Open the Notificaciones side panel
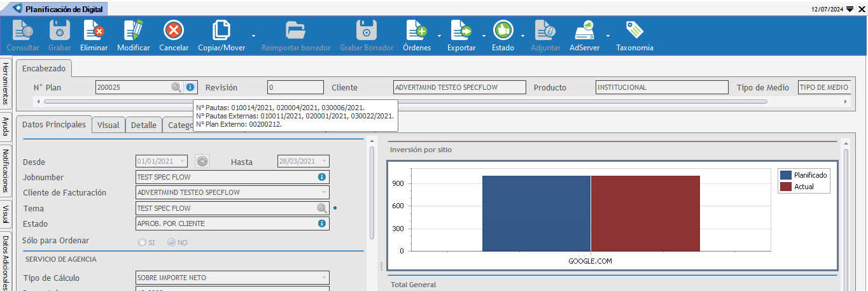 click(5, 171)
